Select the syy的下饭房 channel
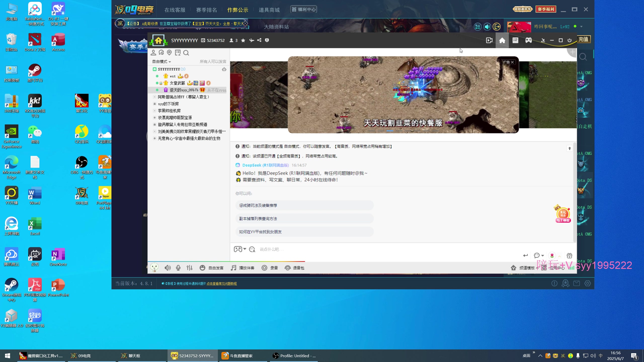This screenshot has height=362, width=644. (x=168, y=104)
